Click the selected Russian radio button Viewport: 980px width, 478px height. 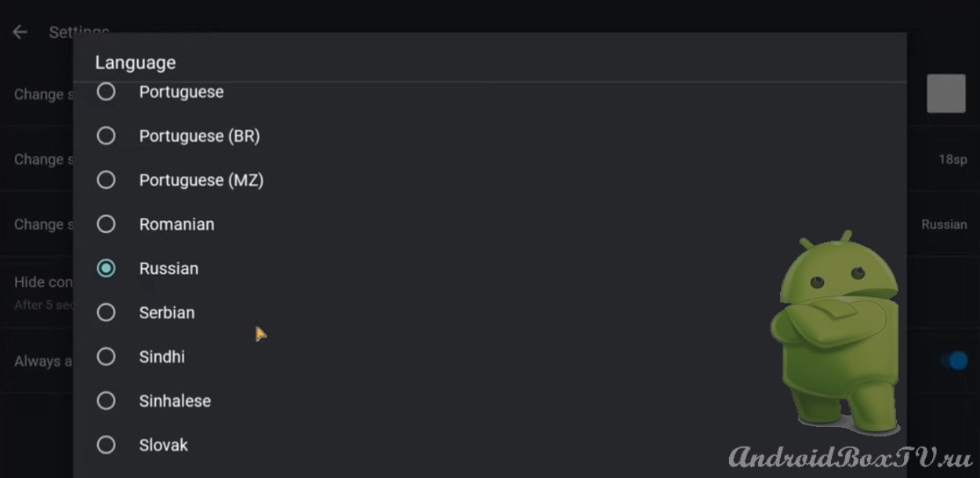[x=106, y=268]
